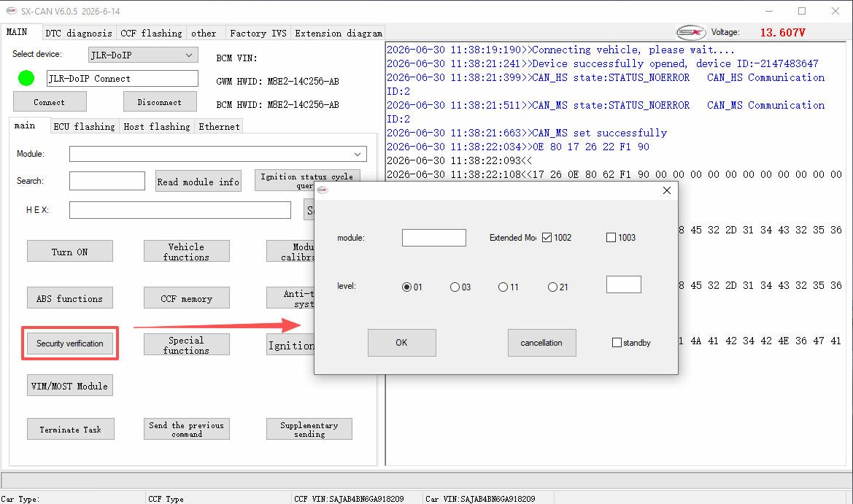Viewport: 853px width, 504px height.
Task: Open the Extension diagram tab
Action: click(339, 33)
